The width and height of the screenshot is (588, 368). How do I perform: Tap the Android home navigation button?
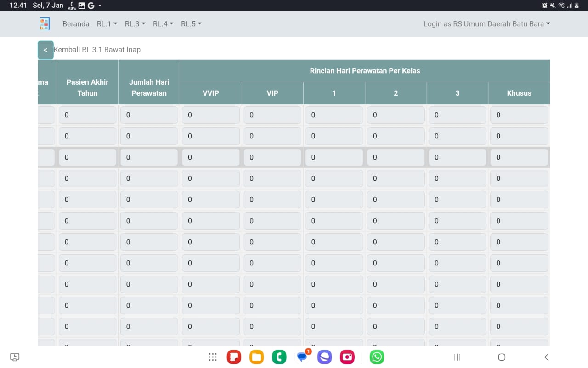point(502,357)
